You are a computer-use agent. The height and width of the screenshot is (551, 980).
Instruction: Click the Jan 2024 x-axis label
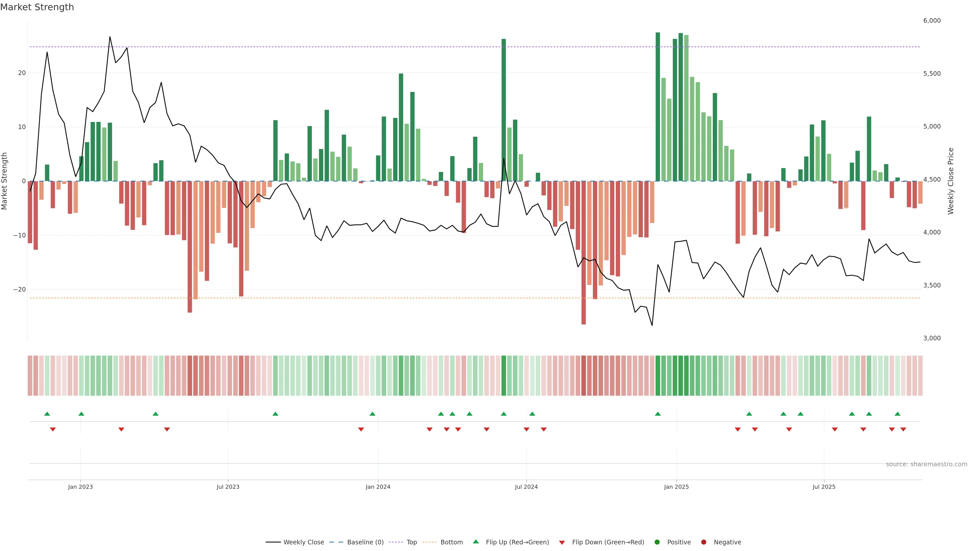(x=378, y=487)
